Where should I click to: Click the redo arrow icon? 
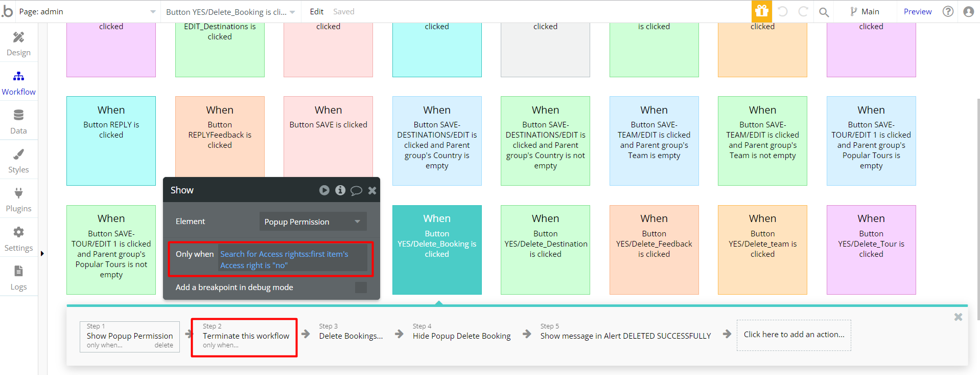coord(803,11)
